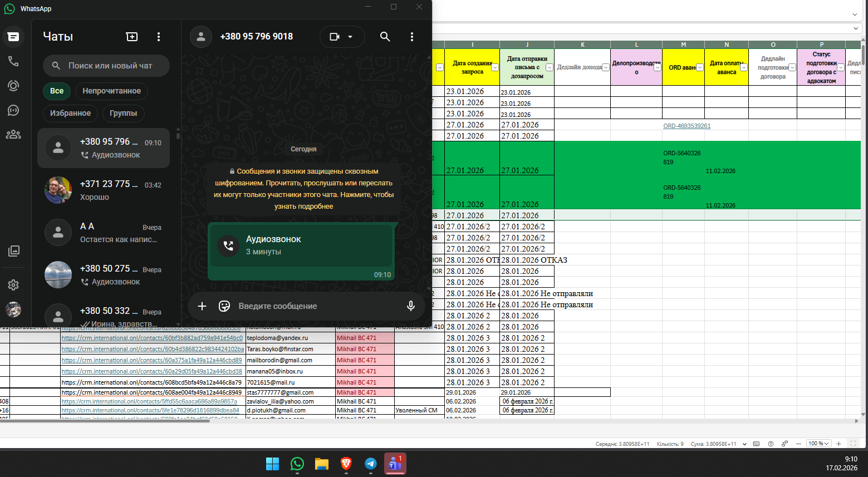Open the CRM link ending 60a29d05fa49a12a446cbd38

[151, 371]
